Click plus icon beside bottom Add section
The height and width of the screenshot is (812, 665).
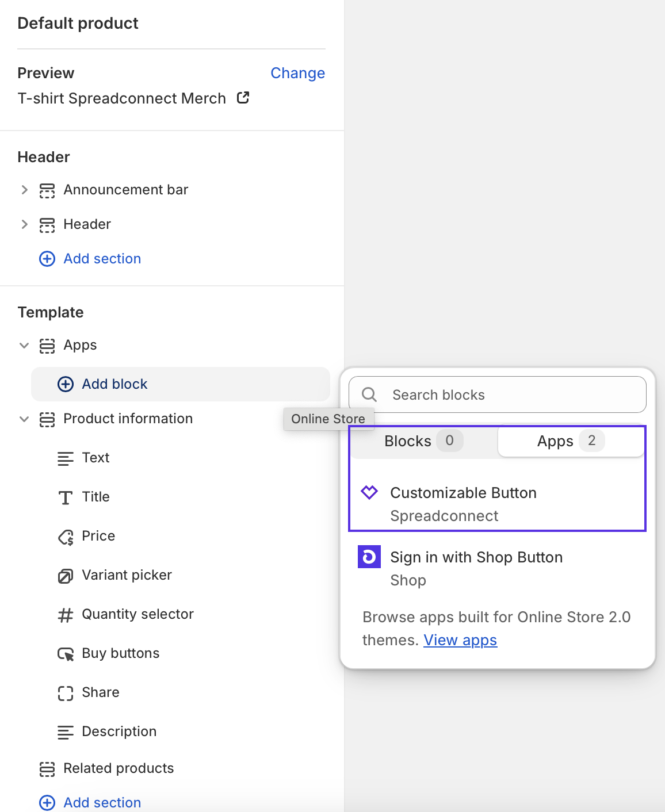[x=47, y=803]
